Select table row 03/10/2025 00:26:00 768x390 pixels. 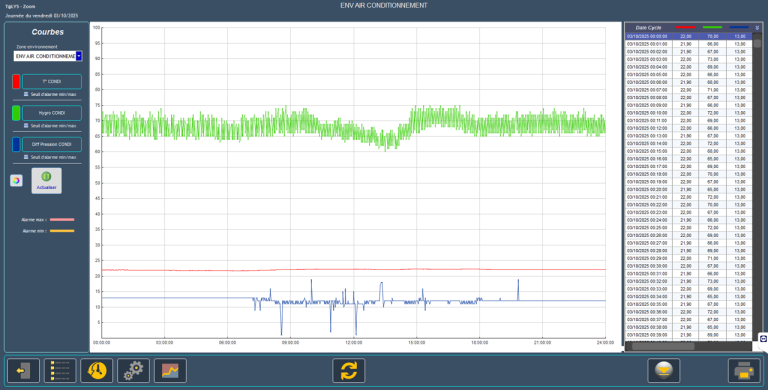point(689,236)
